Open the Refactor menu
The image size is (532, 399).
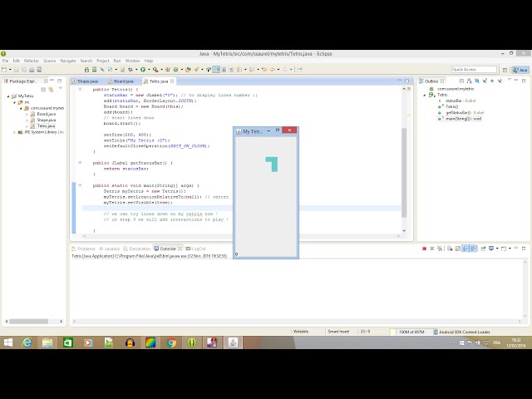[32, 61]
